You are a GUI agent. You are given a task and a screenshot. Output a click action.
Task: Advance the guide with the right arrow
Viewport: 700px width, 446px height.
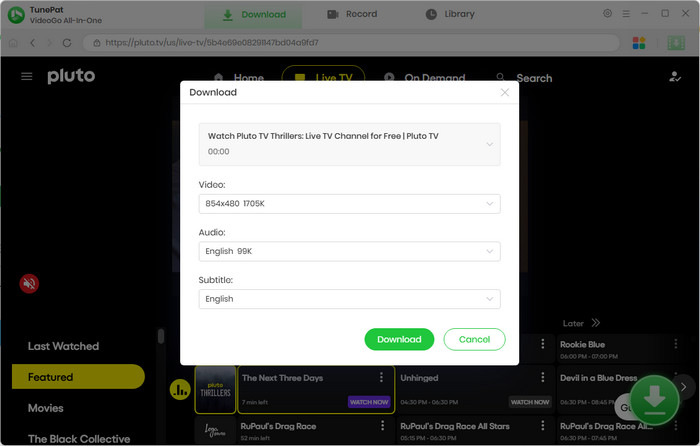683,387
